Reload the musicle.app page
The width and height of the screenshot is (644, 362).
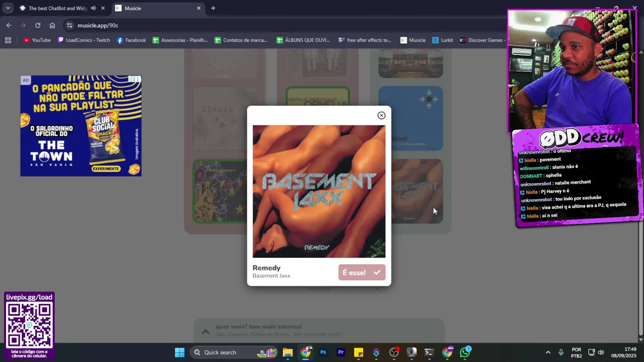click(x=38, y=25)
